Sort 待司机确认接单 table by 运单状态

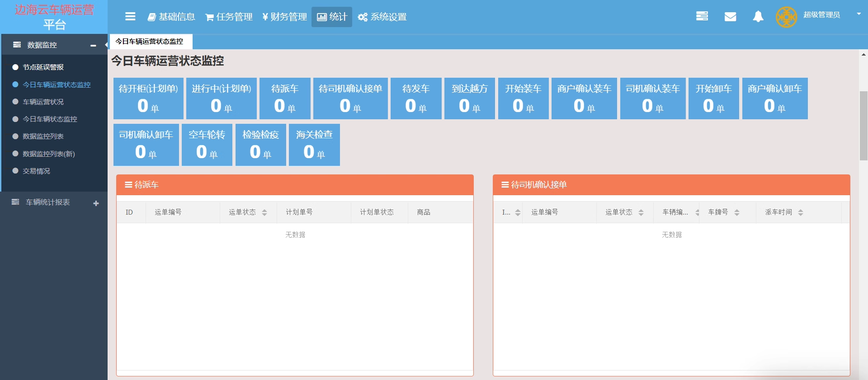(x=641, y=212)
